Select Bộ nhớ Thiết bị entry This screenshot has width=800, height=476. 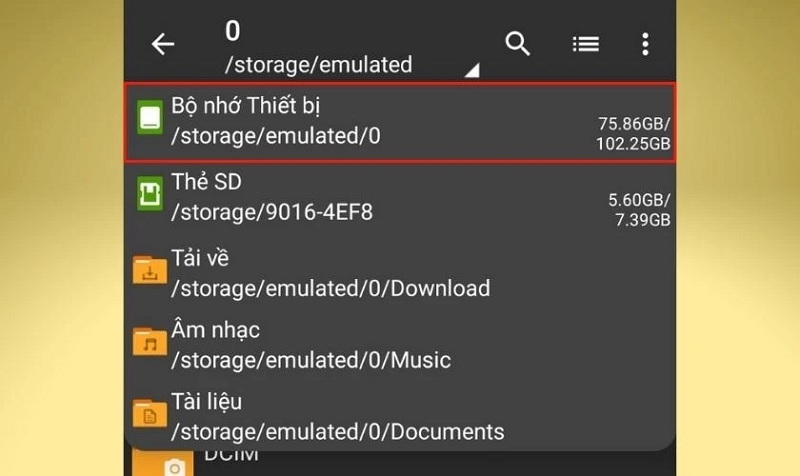pos(400,121)
